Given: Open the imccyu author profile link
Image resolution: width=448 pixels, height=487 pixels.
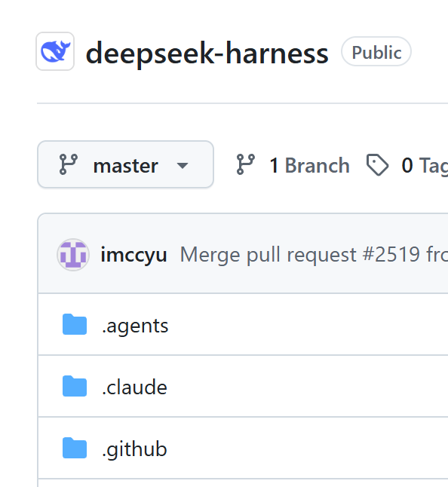Looking at the screenshot, I should pyautogui.click(x=134, y=255).
